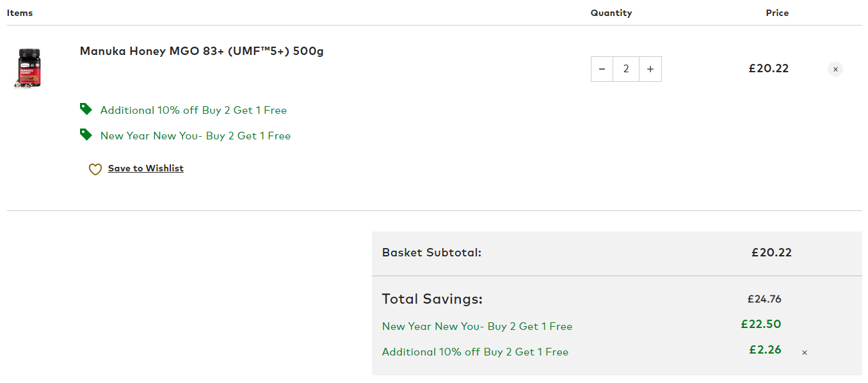Image resolution: width=868 pixels, height=383 pixels.
Task: Click tag icon beside New Year New You
Action: pyautogui.click(x=86, y=135)
